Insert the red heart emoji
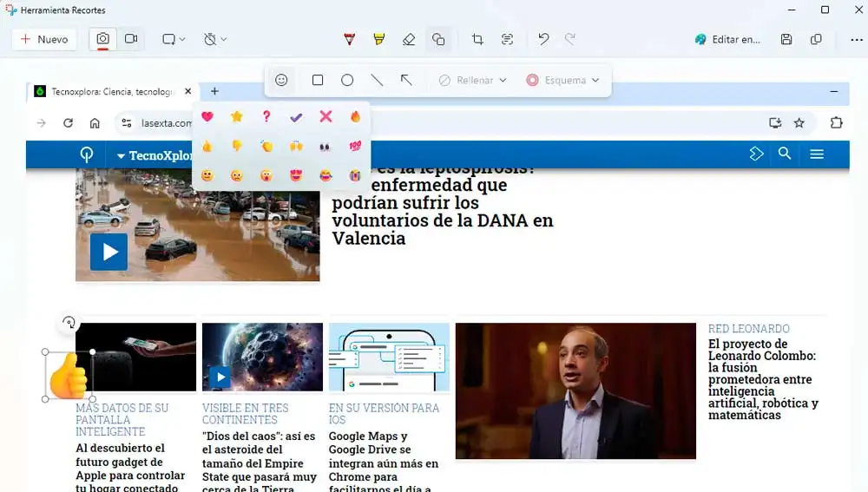Image resolution: width=868 pixels, height=492 pixels. pos(207,116)
